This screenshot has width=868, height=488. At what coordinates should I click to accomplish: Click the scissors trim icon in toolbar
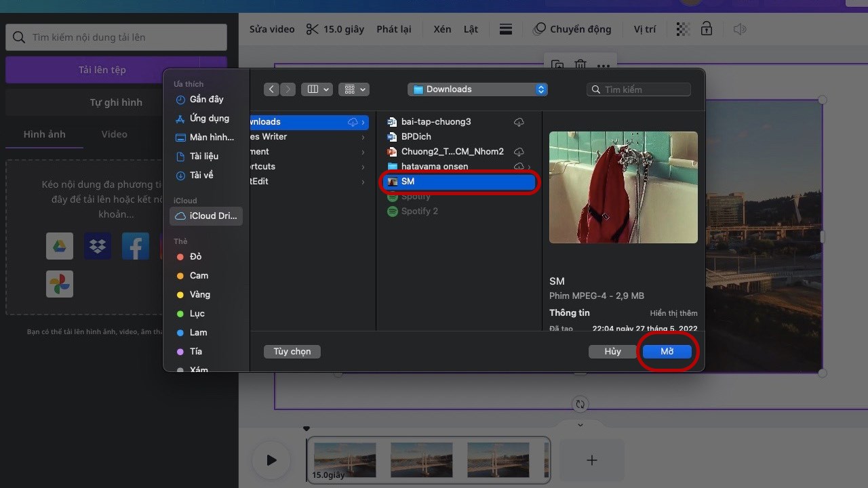click(x=312, y=29)
